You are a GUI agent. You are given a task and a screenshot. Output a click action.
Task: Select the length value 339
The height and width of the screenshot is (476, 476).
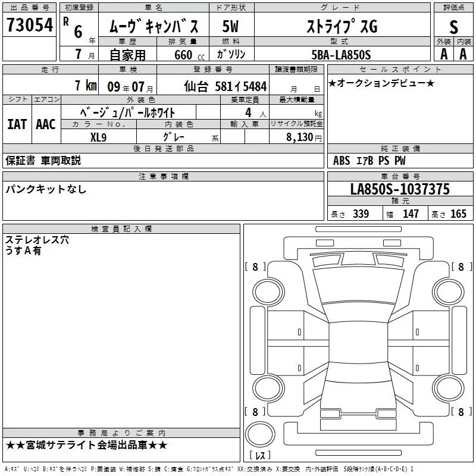pos(361,214)
